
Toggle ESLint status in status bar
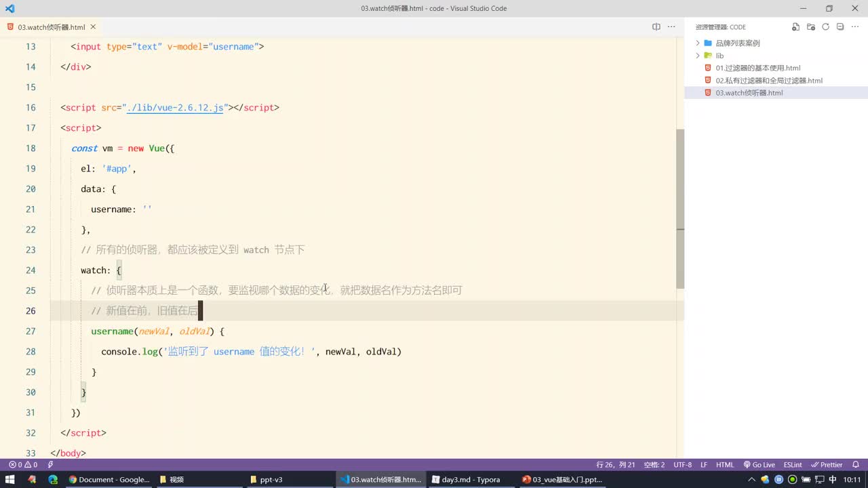(793, 465)
